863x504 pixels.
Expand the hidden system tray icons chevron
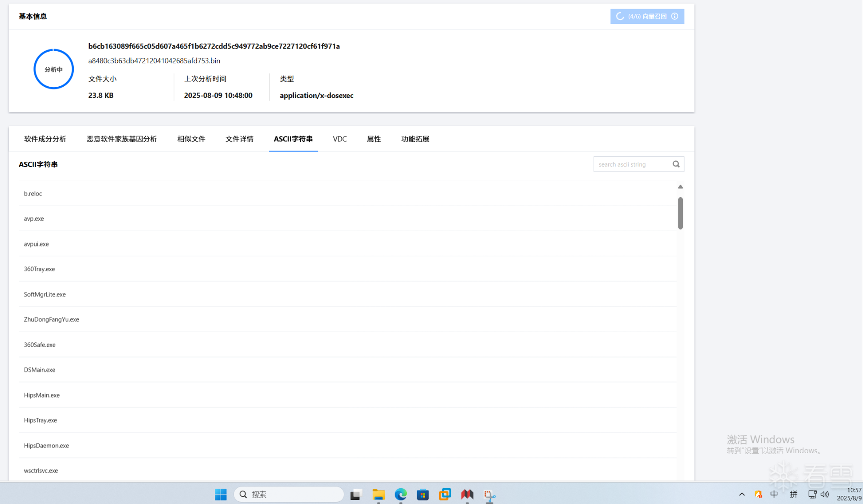(x=742, y=494)
